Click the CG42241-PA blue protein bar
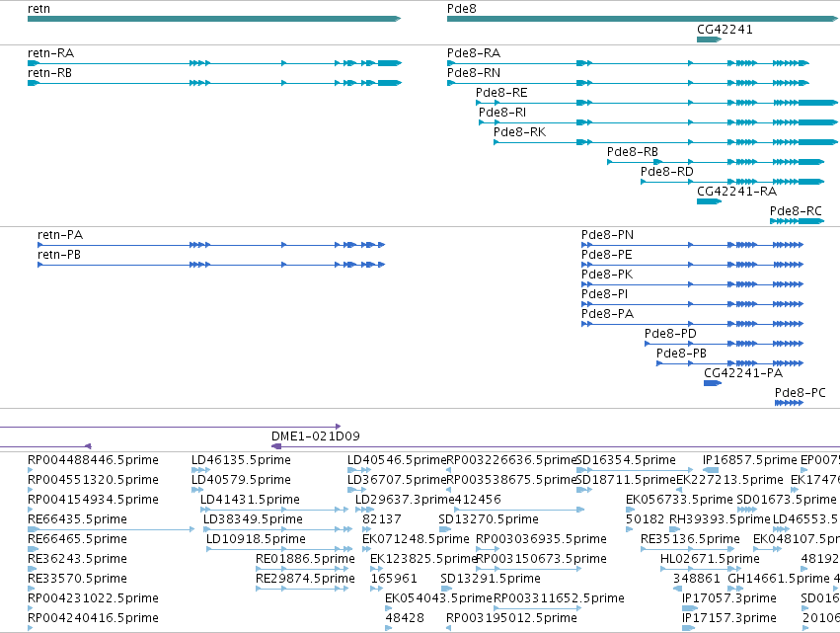This screenshot has height=633, width=840. [713, 383]
